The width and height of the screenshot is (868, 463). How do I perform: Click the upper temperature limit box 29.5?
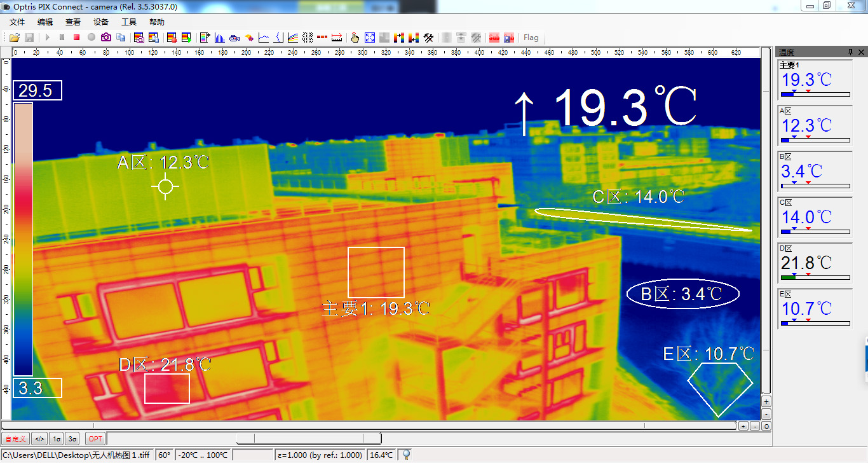pyautogui.click(x=37, y=91)
